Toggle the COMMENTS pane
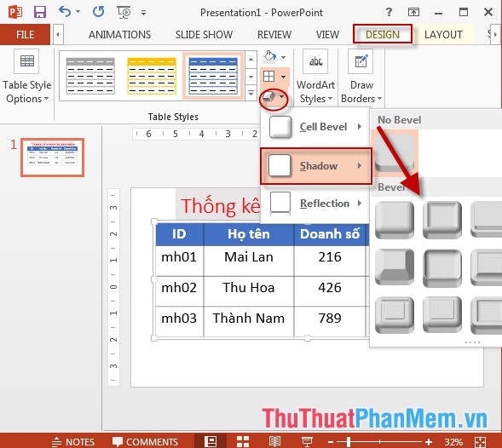The image size is (502, 448). (146, 441)
